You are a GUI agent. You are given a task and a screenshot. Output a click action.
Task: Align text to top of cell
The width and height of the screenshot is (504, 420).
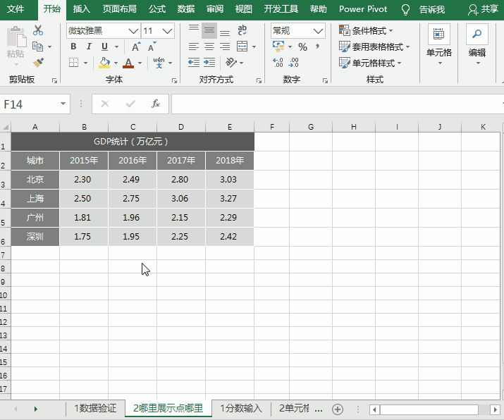194,30
